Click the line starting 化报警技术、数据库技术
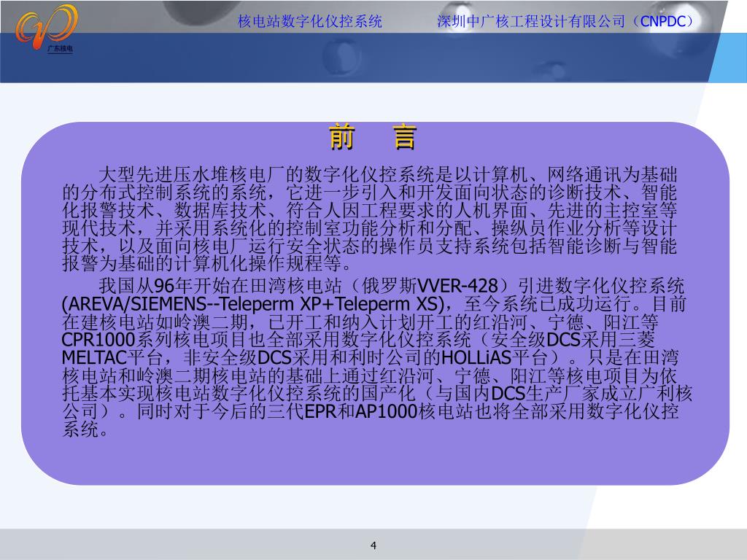Image resolution: width=747 pixels, height=560 pixels. (370, 210)
